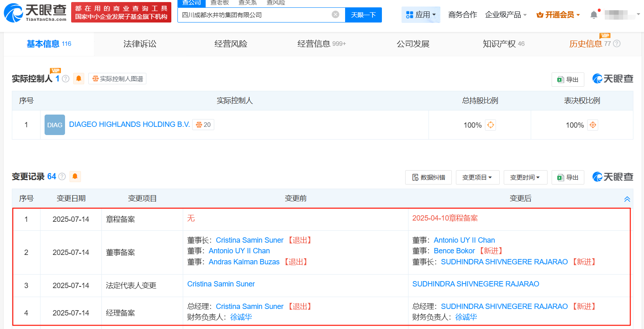Open 变更时间 filter dropdown
Image resolution: width=644 pixels, height=329 pixels.
point(525,177)
